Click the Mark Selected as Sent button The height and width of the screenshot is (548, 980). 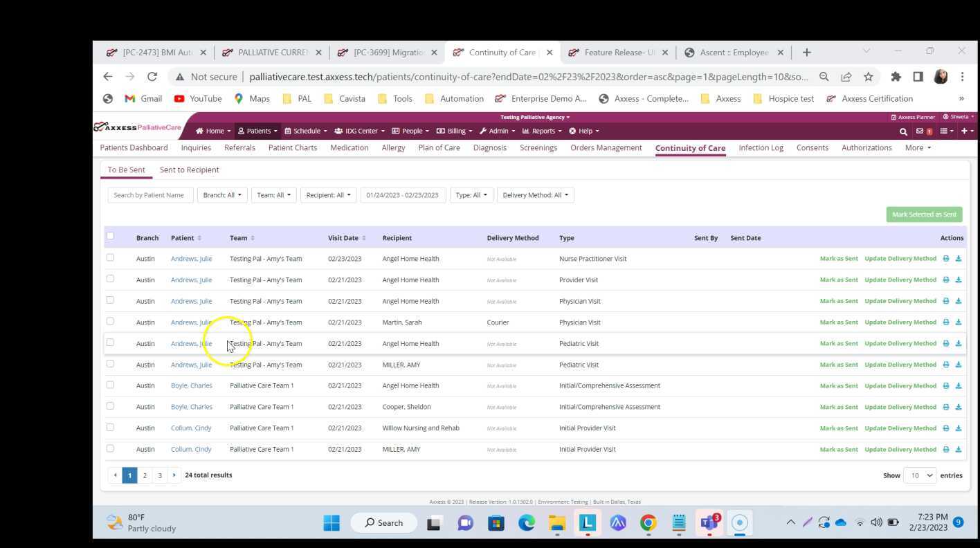pos(924,214)
